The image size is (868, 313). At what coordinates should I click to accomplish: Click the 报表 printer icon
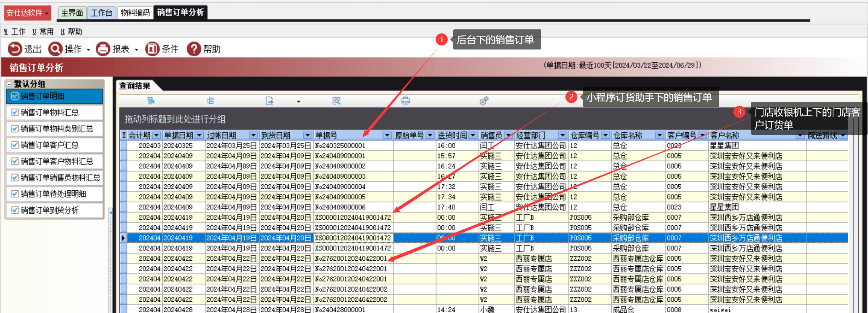point(103,49)
